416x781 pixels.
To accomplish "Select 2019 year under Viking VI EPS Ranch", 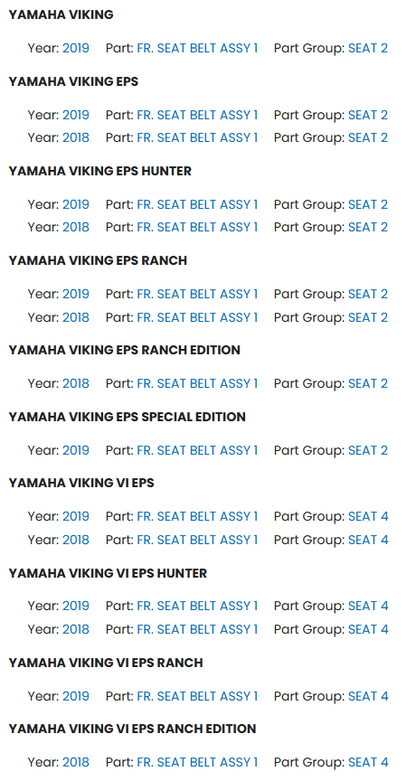I will coord(76,696).
